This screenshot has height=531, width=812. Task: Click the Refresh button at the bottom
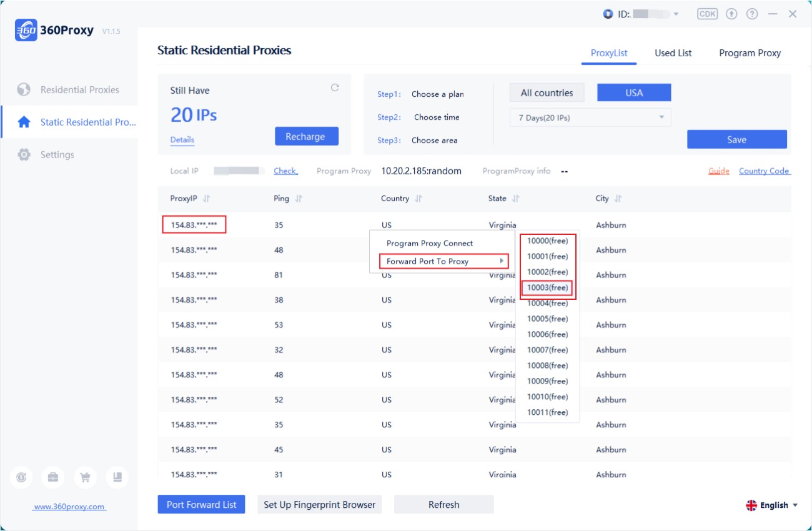coord(444,505)
